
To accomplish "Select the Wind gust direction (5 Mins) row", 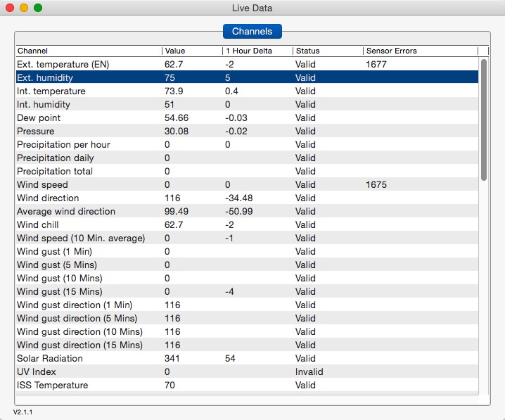I will click(x=247, y=318).
